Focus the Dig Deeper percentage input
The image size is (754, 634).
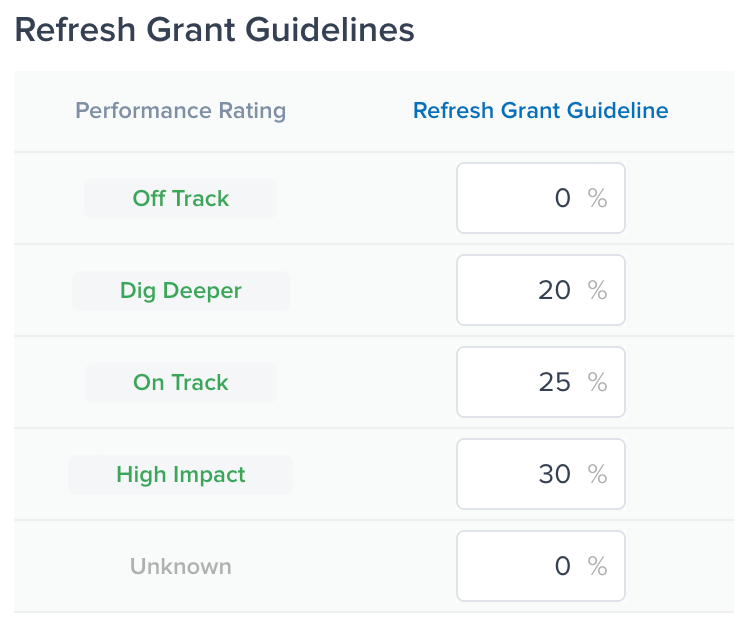point(540,290)
